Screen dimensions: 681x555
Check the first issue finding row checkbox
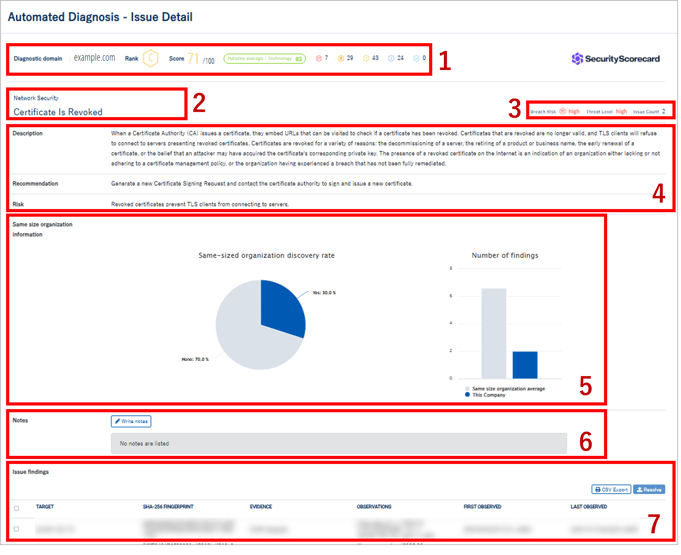pyautogui.click(x=17, y=528)
